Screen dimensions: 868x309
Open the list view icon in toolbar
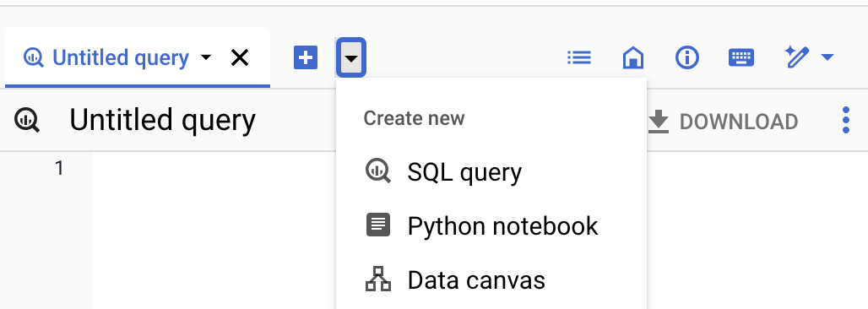click(x=579, y=57)
